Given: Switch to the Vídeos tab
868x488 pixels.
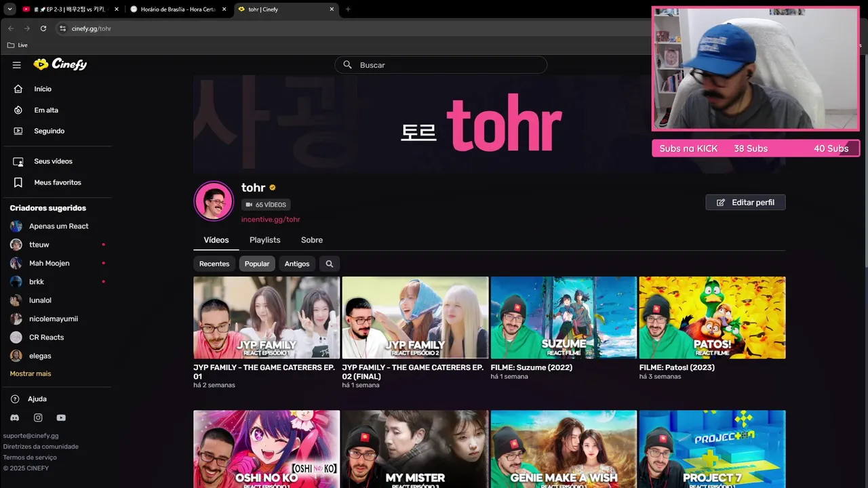Looking at the screenshot, I should point(216,240).
